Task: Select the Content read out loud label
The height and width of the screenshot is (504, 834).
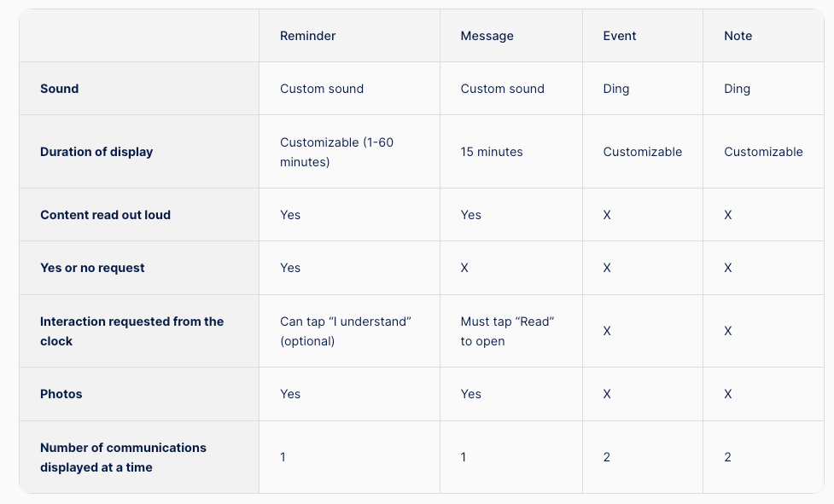Action: (105, 215)
